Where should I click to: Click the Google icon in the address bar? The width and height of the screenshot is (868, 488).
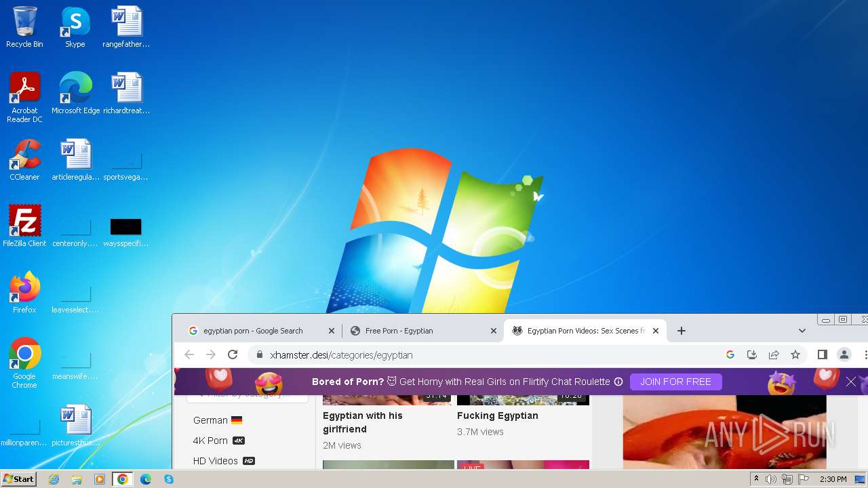point(730,354)
